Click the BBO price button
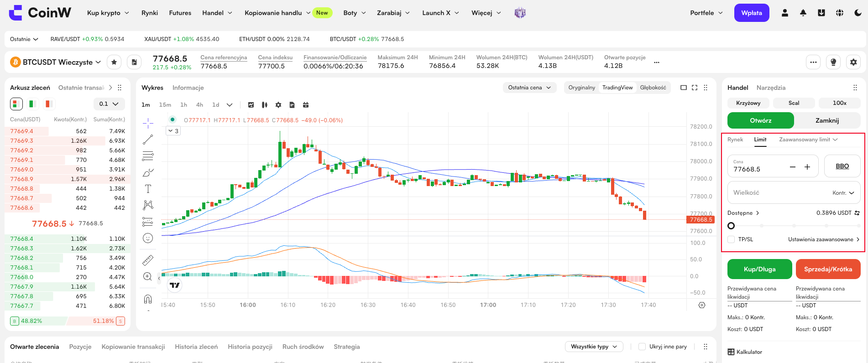Screen dimensions: 868x363 (x=842, y=166)
